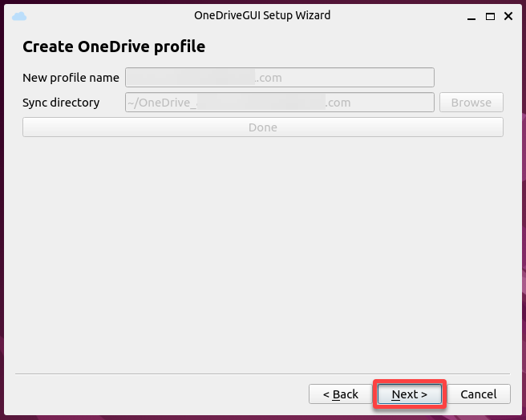This screenshot has height=420, width=526.
Task: Close the OneDriveGUI Setup Wizard window
Action: point(508,16)
